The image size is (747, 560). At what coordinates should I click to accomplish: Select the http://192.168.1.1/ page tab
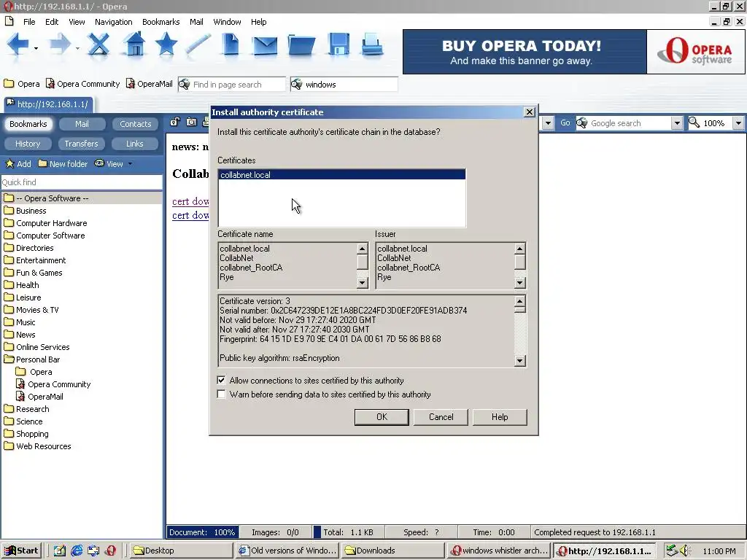point(49,104)
